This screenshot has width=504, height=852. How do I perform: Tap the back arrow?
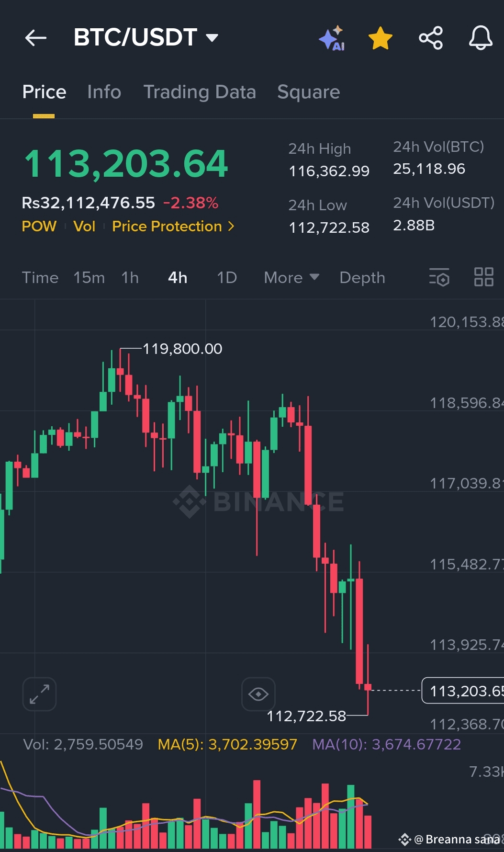click(x=36, y=38)
